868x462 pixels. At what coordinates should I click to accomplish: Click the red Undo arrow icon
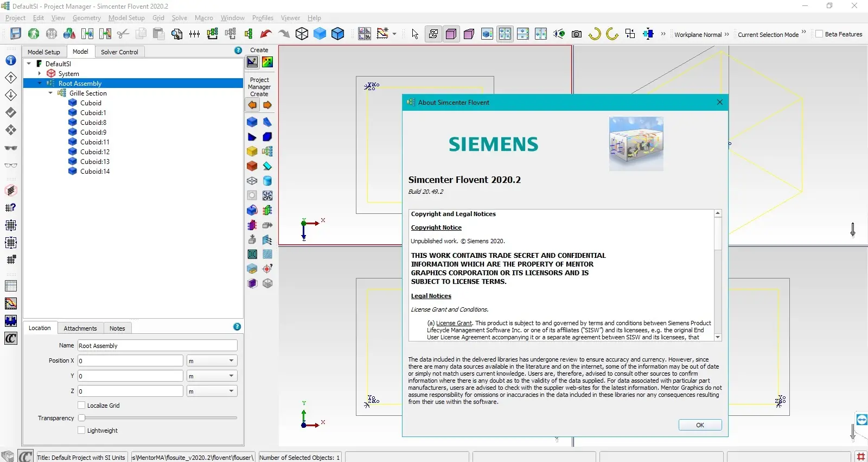(266, 34)
